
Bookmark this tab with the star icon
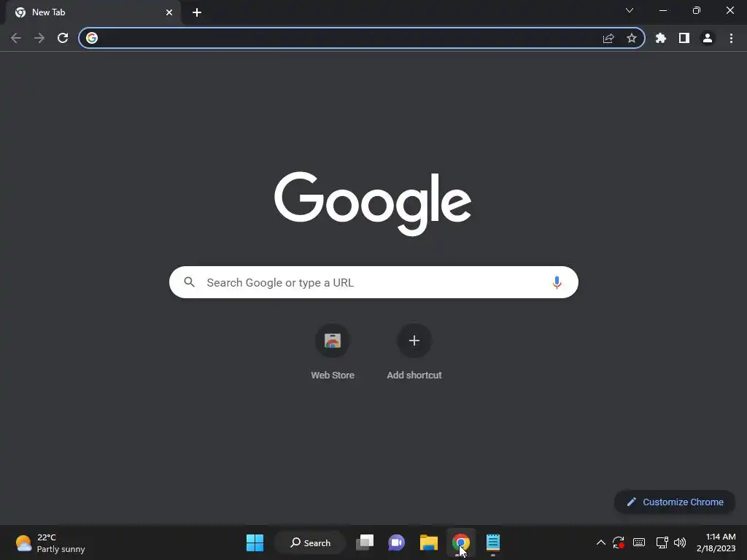tap(631, 38)
